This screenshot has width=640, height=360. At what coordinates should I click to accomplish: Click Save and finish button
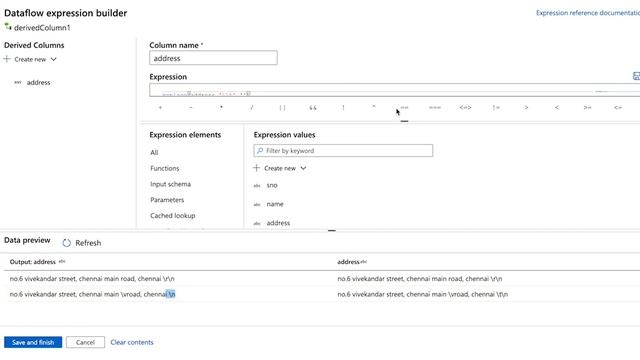coord(33,342)
